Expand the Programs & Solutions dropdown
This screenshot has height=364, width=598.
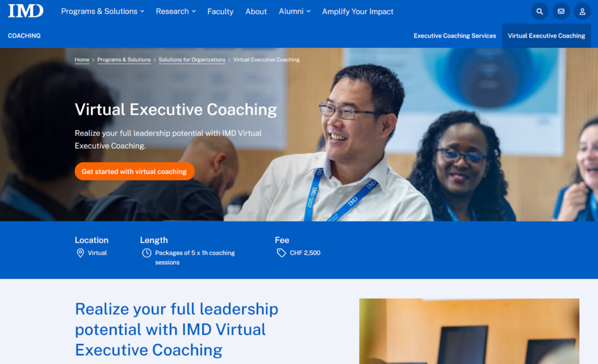point(103,12)
